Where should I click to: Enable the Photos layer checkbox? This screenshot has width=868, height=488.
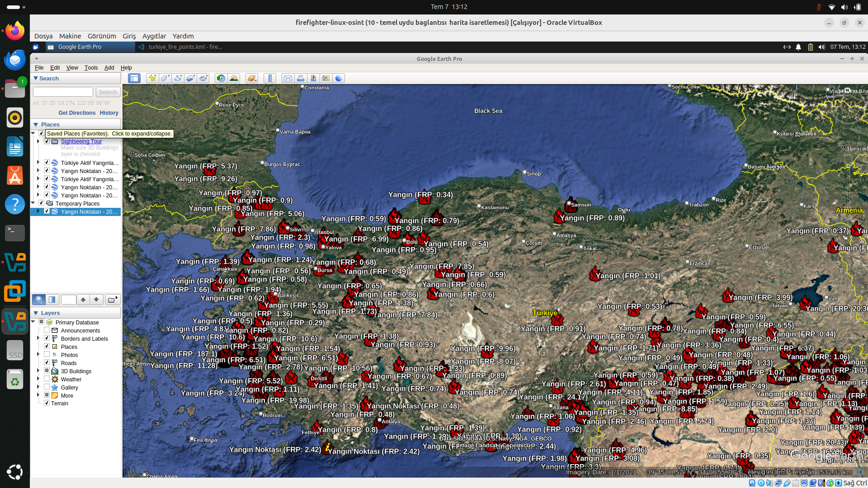[x=47, y=355]
